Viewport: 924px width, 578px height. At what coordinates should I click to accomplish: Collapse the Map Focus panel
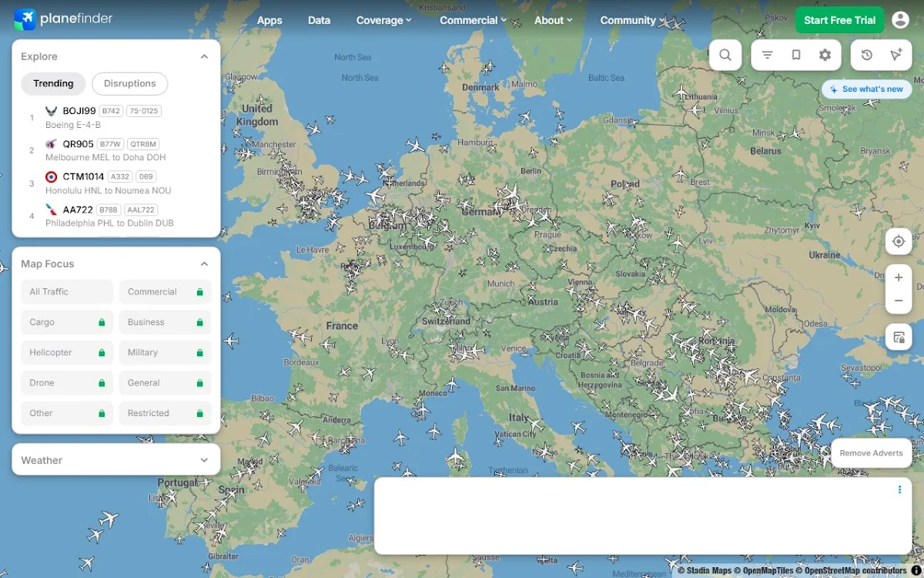(204, 264)
